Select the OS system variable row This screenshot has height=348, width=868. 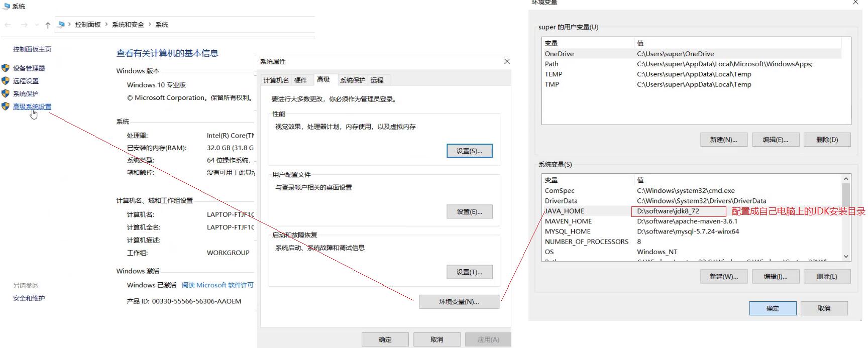pos(692,252)
